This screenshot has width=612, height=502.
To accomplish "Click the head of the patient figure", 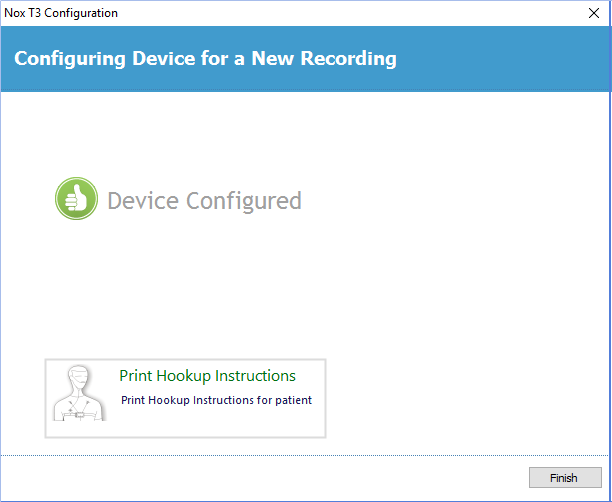I will 77,379.
